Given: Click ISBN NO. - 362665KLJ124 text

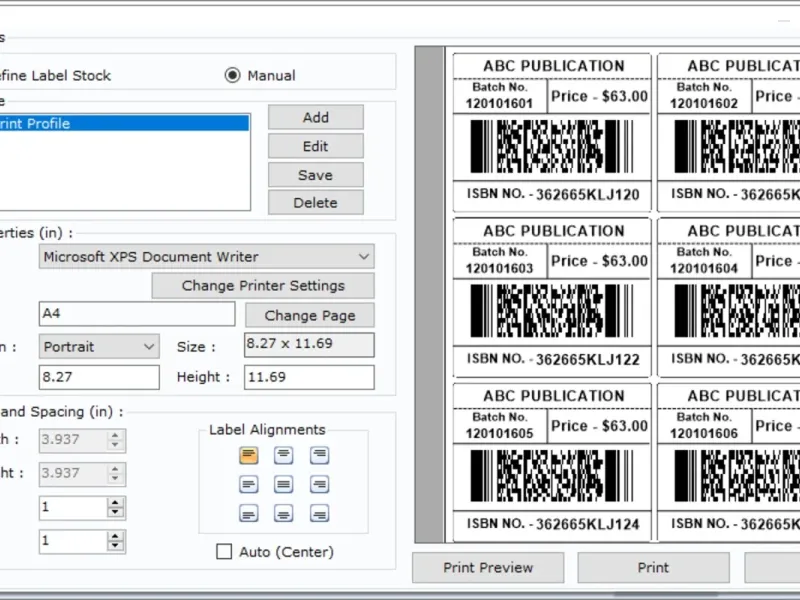Looking at the screenshot, I should pos(553,524).
